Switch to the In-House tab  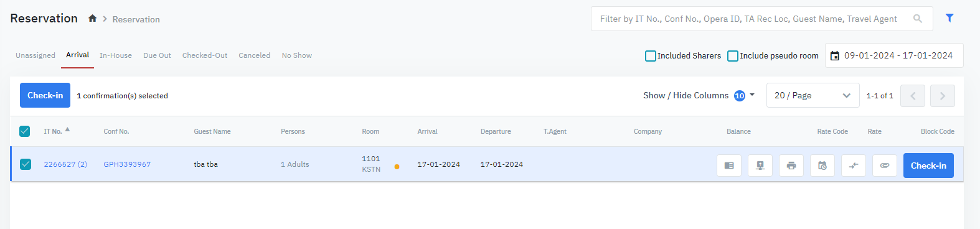[116, 55]
